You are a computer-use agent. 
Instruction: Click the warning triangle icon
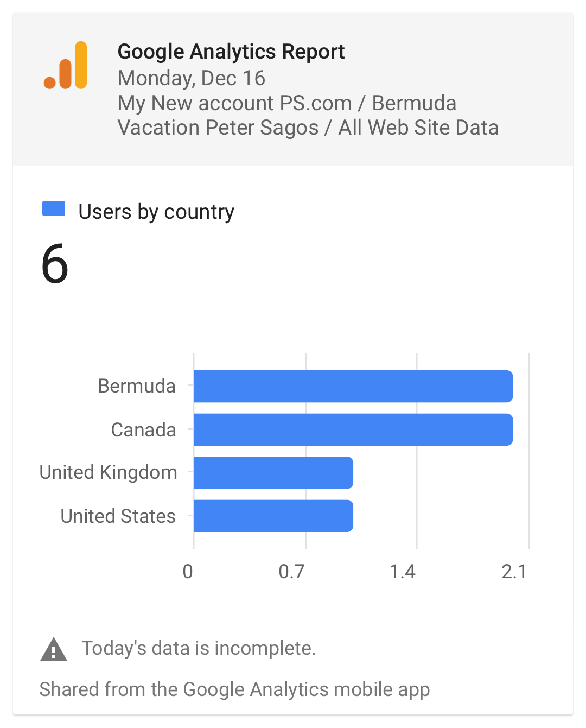click(54, 650)
